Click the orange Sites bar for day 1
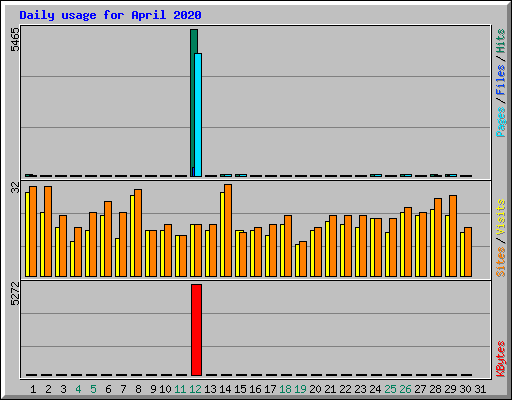The image size is (512, 400). (x=33, y=231)
